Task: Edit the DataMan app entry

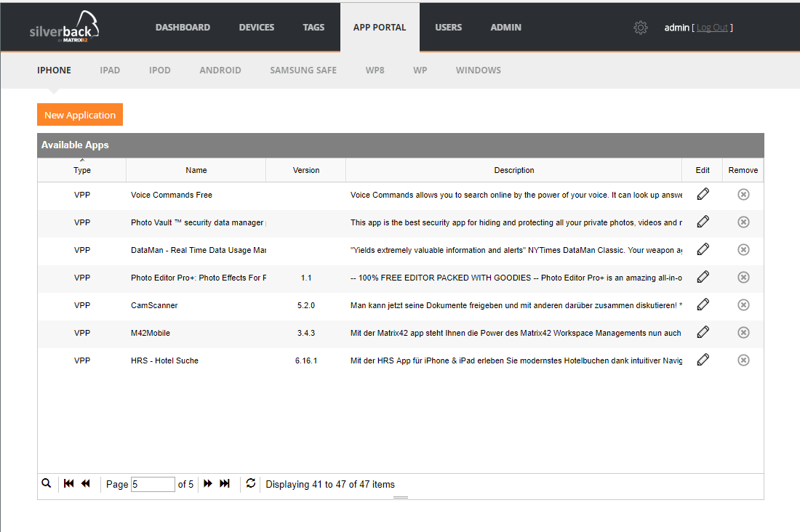Action: tap(703, 249)
